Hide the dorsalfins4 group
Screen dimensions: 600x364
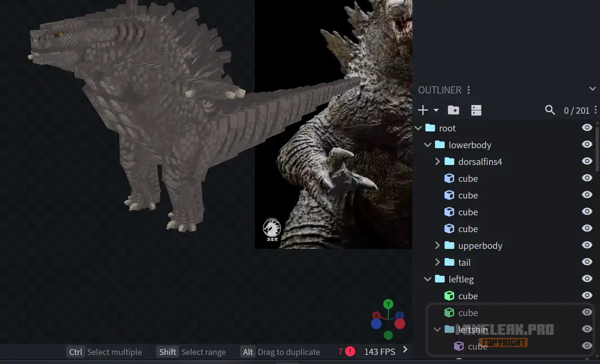coord(587,161)
